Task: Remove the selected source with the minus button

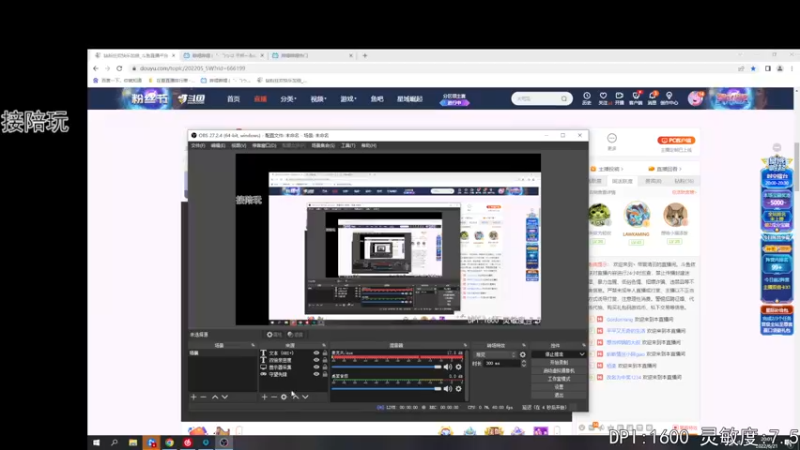Action: click(274, 397)
